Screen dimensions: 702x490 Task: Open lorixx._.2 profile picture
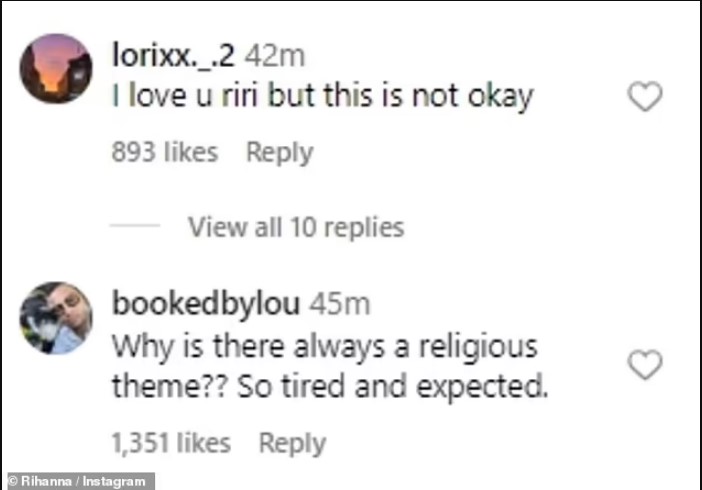click(56, 69)
